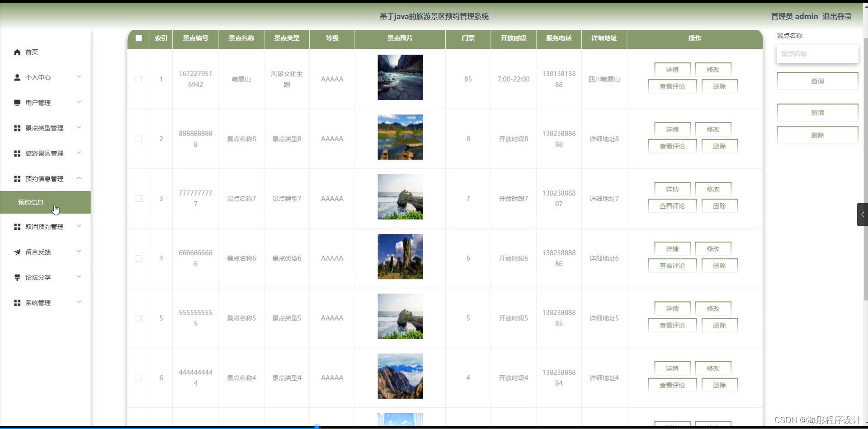Check the box for row 景点名称7
868x429 pixels.
[139, 199]
